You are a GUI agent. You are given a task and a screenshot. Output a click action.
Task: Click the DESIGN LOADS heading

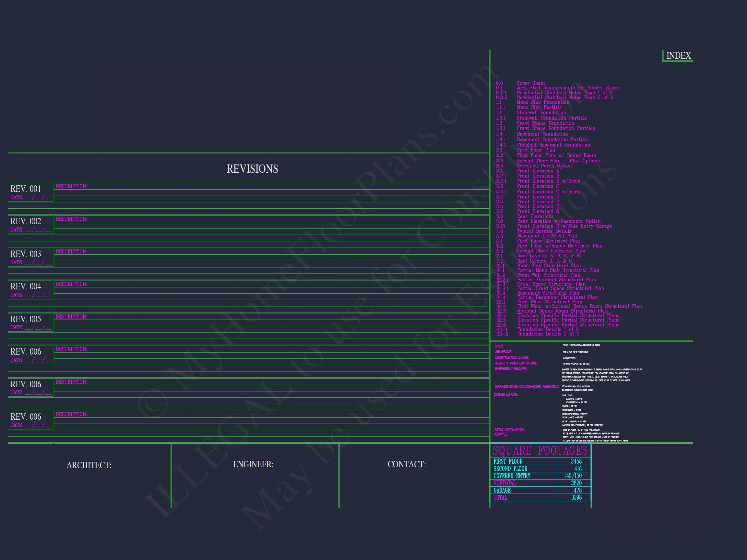505,395
